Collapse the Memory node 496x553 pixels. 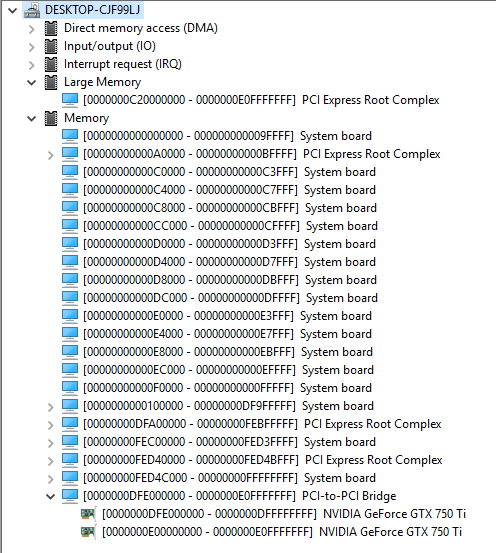tap(32, 119)
